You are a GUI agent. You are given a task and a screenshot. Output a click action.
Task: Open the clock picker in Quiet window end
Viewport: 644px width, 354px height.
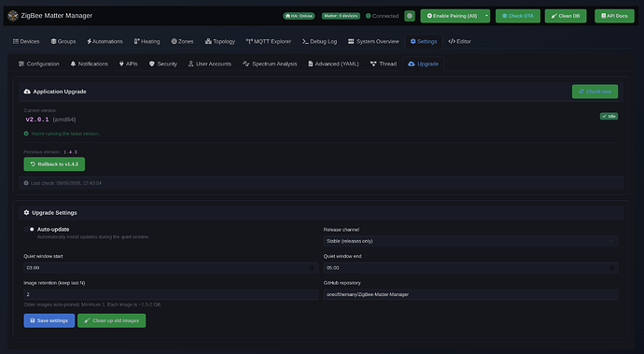click(x=611, y=268)
